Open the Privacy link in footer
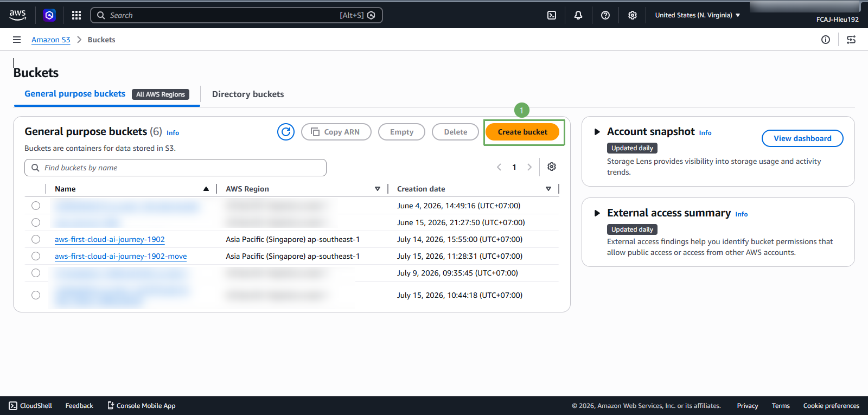Screen dimensions: 868x415 pos(748,406)
